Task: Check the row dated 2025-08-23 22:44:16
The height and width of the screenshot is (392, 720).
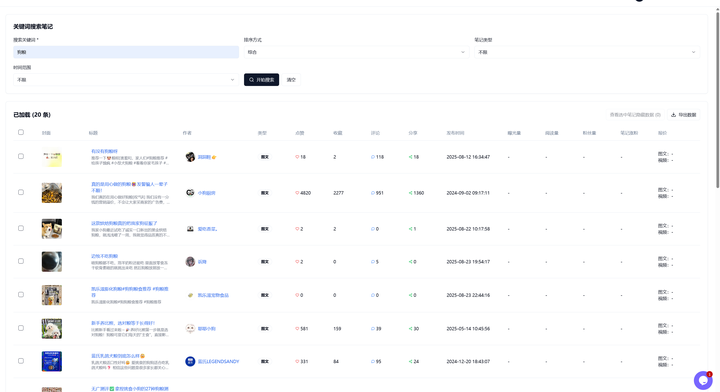Action: (x=21, y=295)
